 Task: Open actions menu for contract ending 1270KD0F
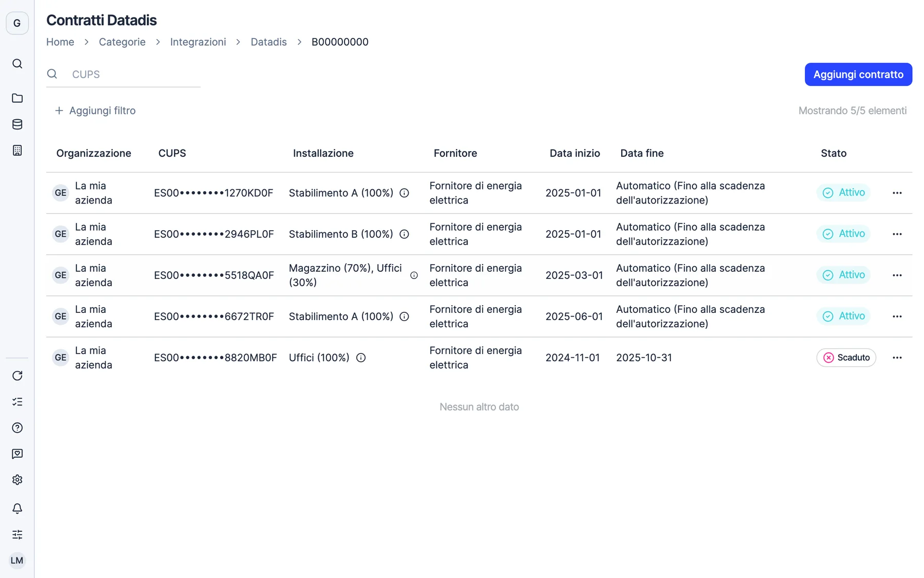[897, 193]
